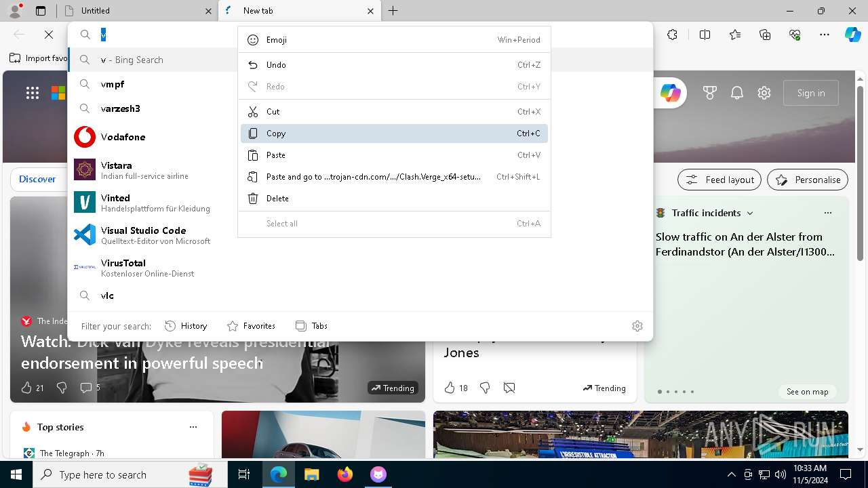Open Copilot sidebar icon
868x488 pixels.
tap(852, 35)
